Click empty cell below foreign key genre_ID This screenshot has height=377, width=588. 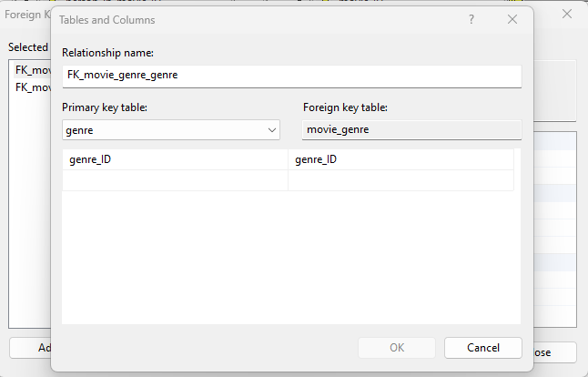tap(400, 180)
